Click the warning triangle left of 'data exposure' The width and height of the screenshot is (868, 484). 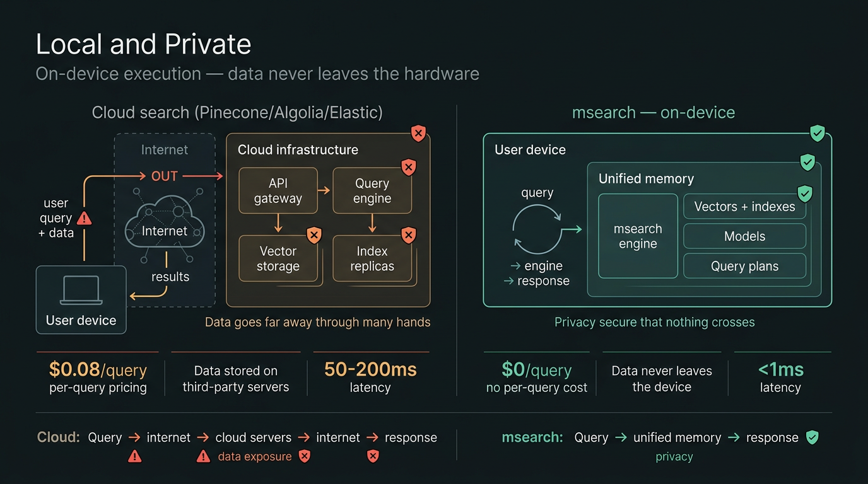coord(203,456)
